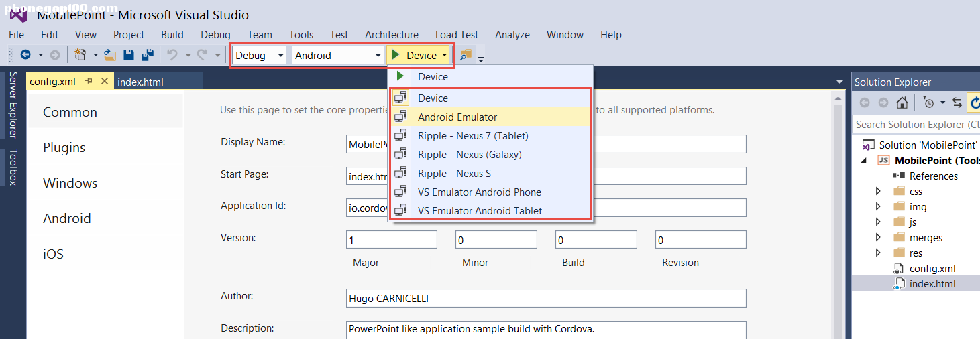Screen dimensions: 980x339
Task: Click the Search Solution Explorer box
Action: tap(916, 124)
